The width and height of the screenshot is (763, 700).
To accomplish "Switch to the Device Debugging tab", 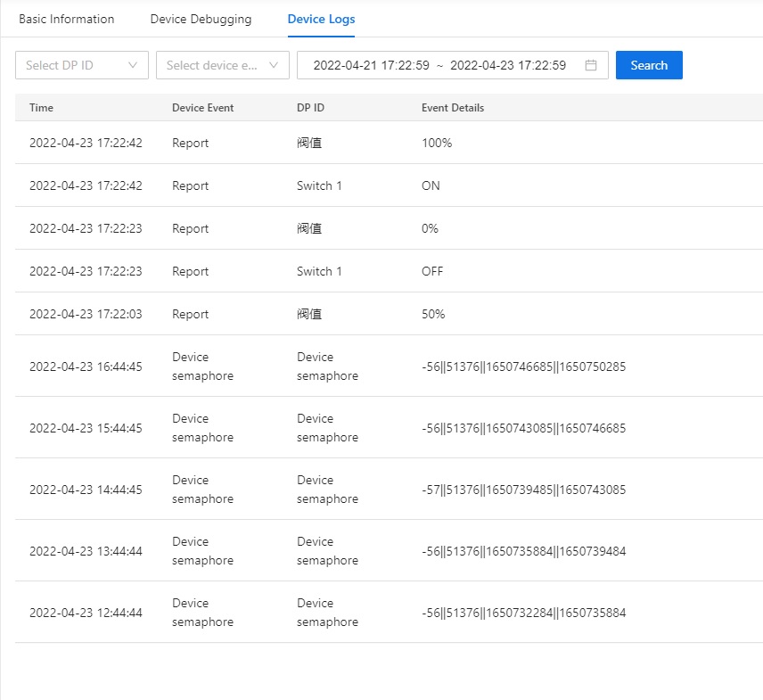I will (201, 19).
